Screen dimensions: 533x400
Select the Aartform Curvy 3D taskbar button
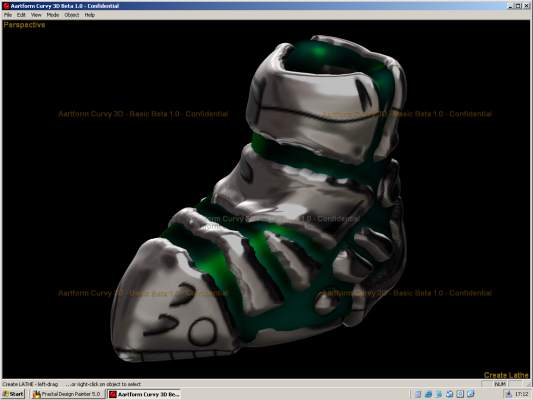coord(144,394)
